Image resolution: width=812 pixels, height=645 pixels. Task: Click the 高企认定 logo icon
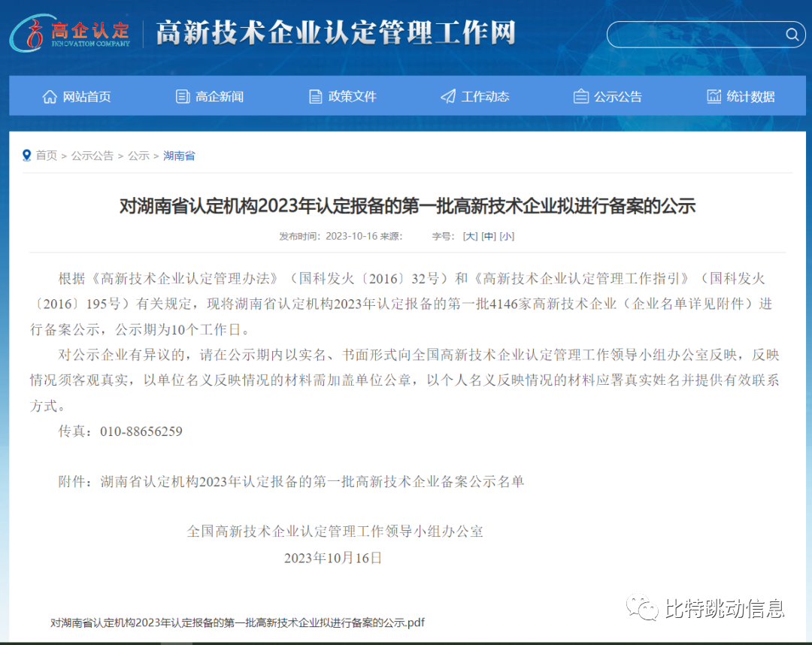(x=30, y=34)
